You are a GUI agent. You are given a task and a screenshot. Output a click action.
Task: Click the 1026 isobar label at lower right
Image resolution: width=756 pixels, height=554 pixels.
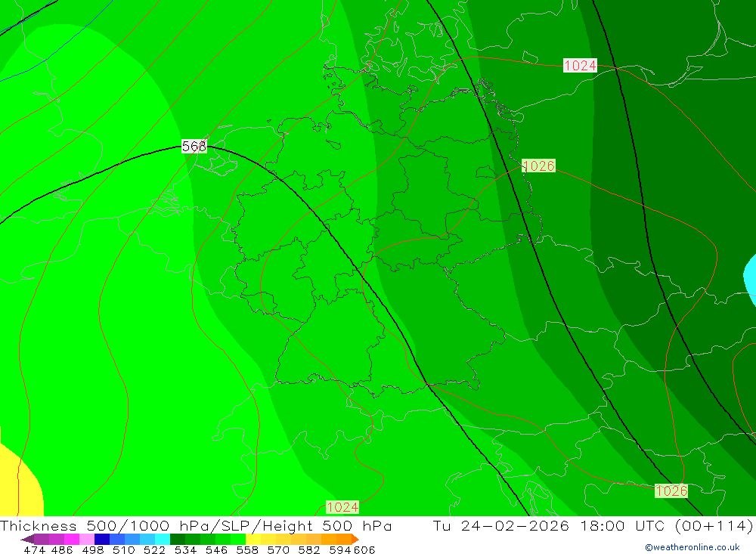click(671, 491)
